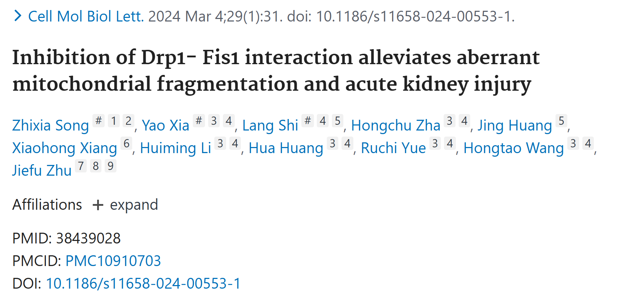Open Hongtao Wang author link
The width and height of the screenshot is (644, 294).
click(514, 148)
